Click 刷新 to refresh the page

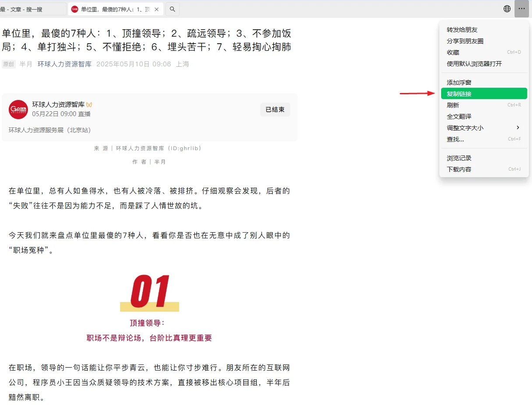[453, 105]
